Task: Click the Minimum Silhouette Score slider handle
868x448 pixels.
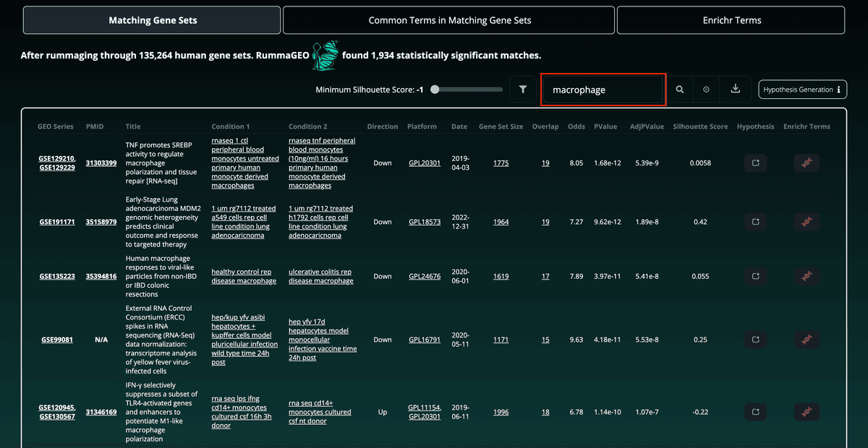Action: [x=435, y=90]
